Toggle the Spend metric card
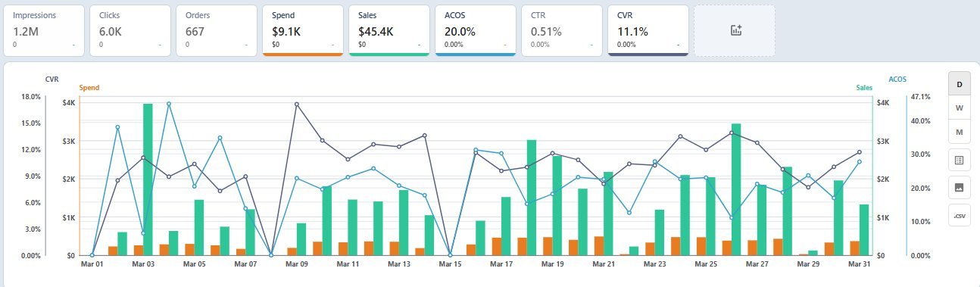Image resolution: width=980 pixels, height=287 pixels. point(303,30)
